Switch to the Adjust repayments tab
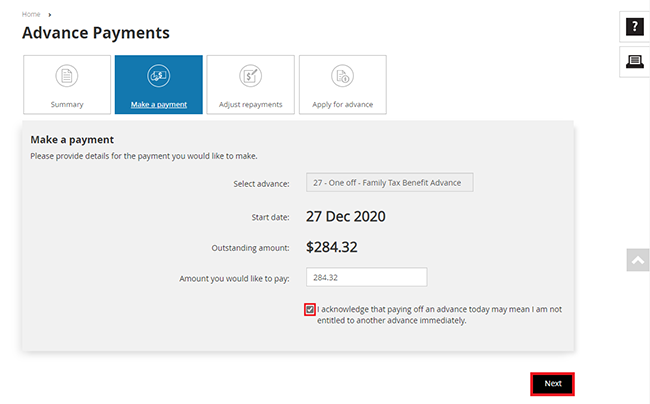Screen dimensions: 650x404 [x=250, y=85]
